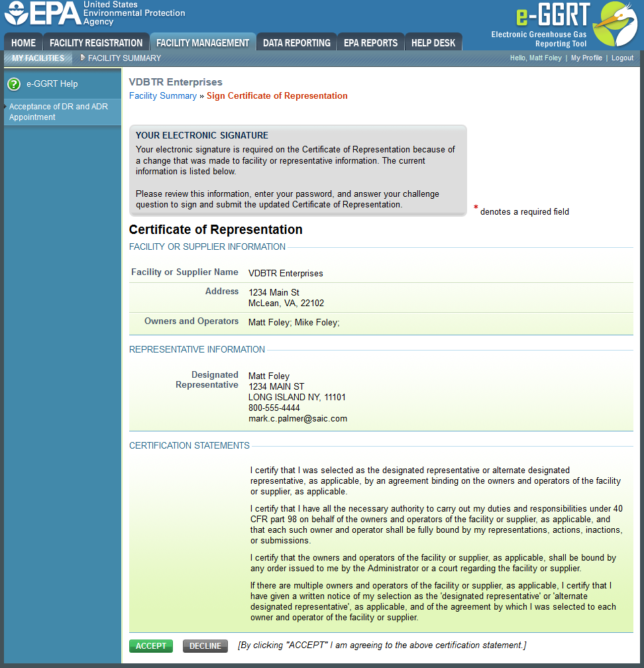
Task: Select the FACILITY MANAGEMENT tab
Action: 203,42
